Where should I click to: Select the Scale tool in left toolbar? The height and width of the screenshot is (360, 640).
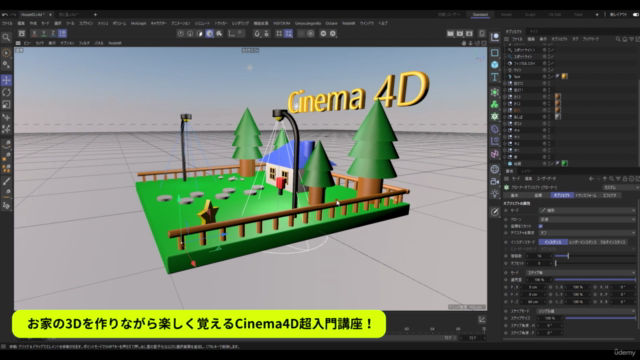[7, 104]
